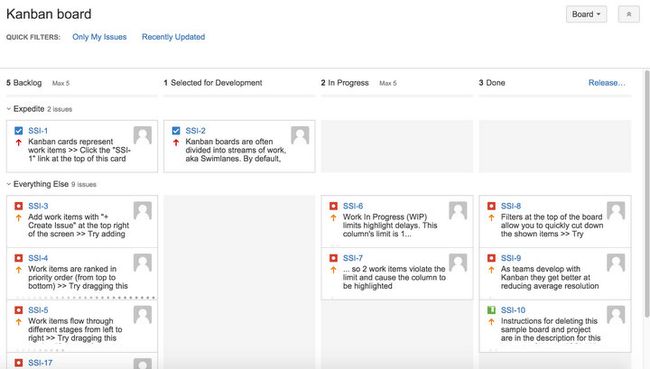650x369 pixels.
Task: Click the red priority arrow on SSI-2
Action: pyautogui.click(x=176, y=143)
